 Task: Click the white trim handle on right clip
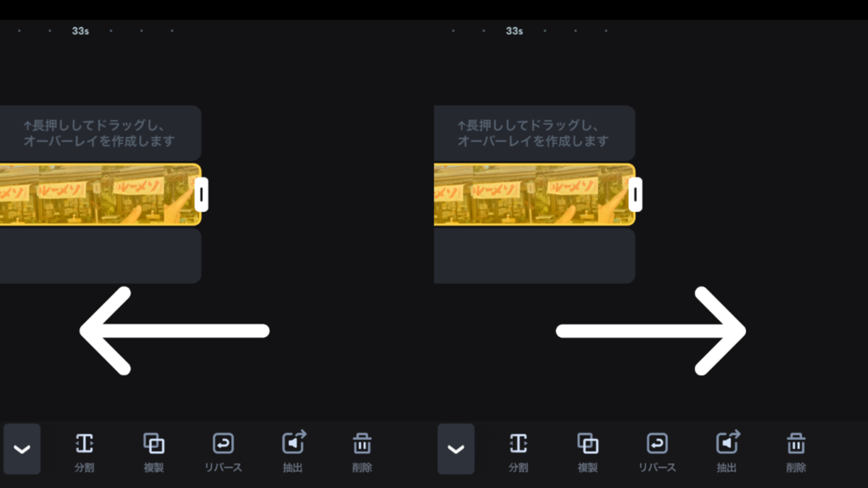pyautogui.click(x=636, y=195)
